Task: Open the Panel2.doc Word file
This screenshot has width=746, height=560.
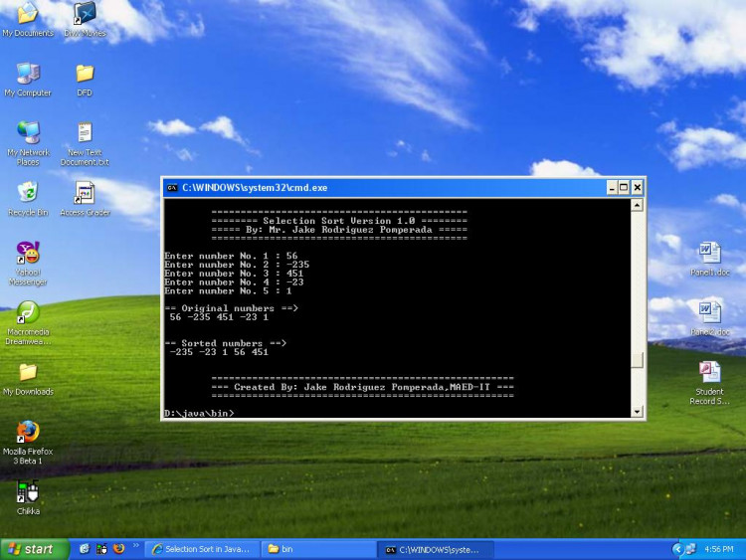Action: (x=709, y=319)
